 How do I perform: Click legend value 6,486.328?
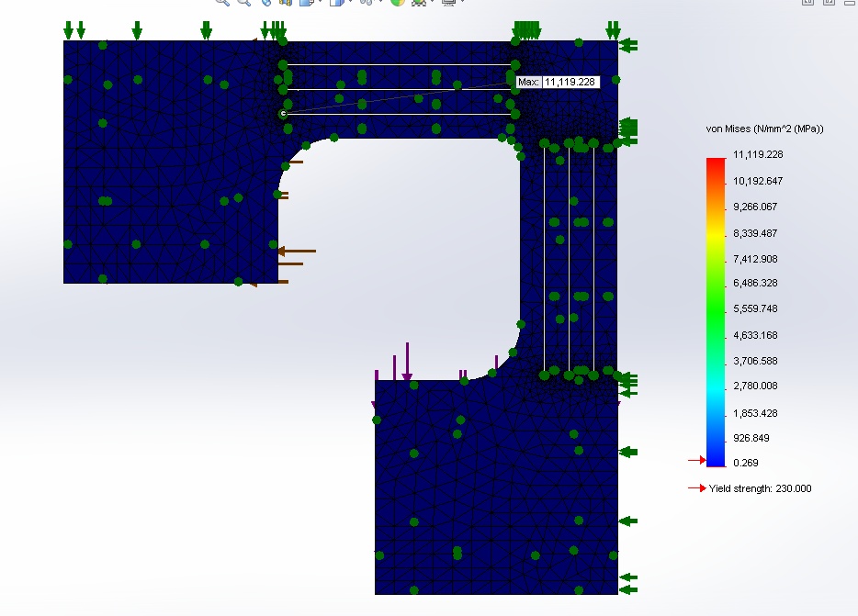pos(755,283)
